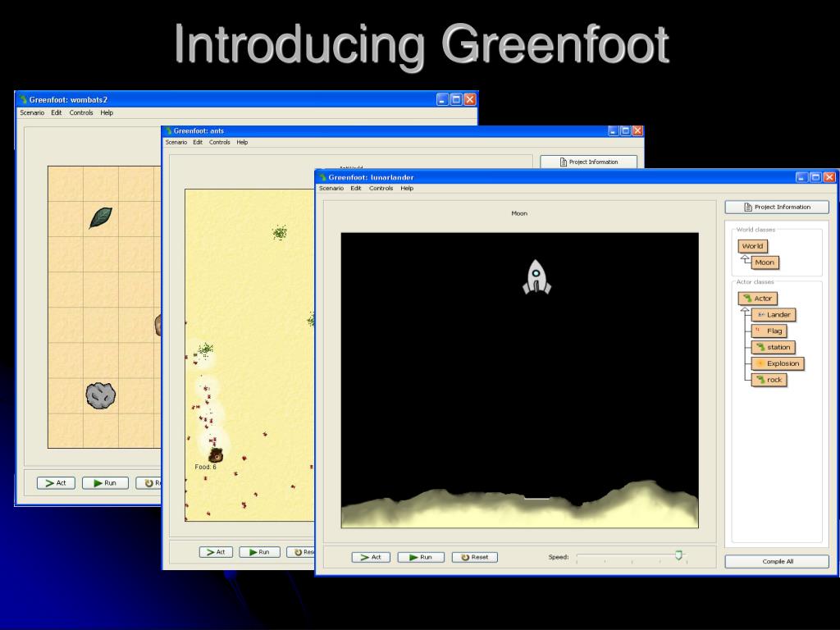Open Scenario menu in wombats2 window
This screenshot has height=630, width=840.
[32, 112]
